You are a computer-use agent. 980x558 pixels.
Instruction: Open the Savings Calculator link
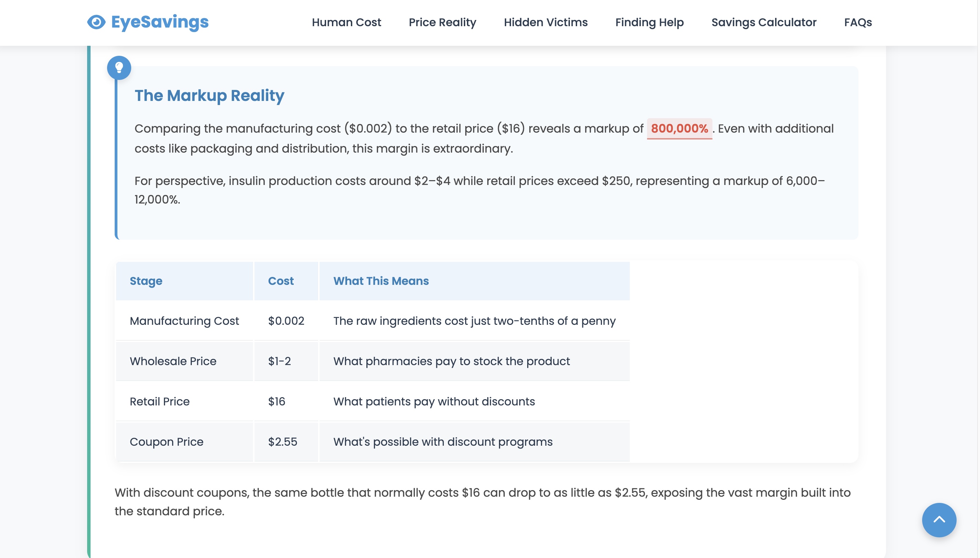763,22
